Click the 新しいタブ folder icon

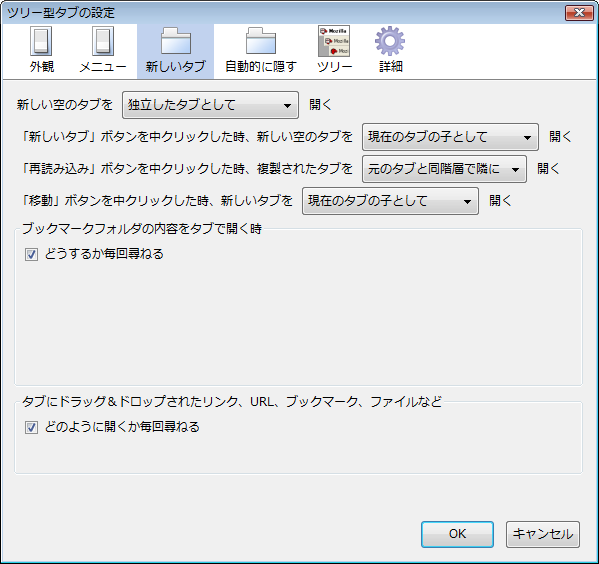tap(176, 41)
